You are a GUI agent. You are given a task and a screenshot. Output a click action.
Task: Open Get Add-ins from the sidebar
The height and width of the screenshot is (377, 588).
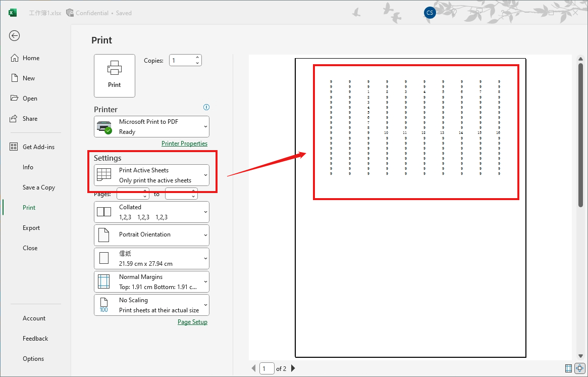tap(34, 147)
